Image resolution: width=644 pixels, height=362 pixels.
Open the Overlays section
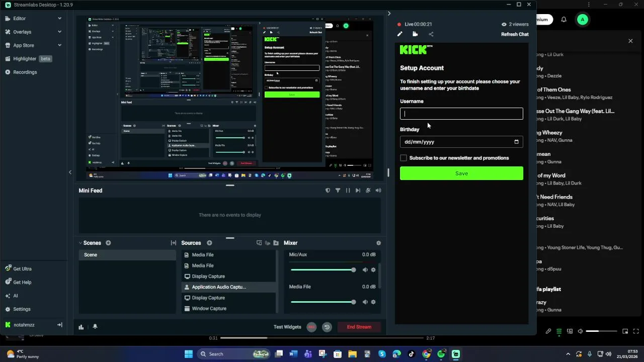click(22, 32)
